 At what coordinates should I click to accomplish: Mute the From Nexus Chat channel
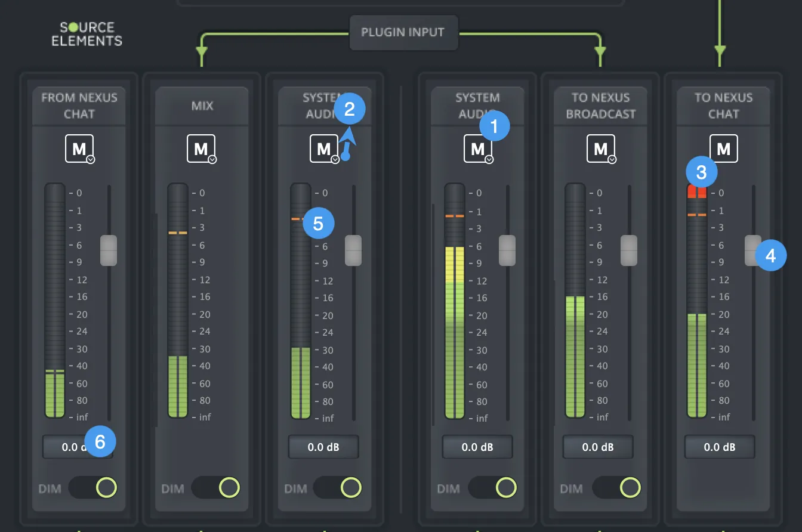79,149
